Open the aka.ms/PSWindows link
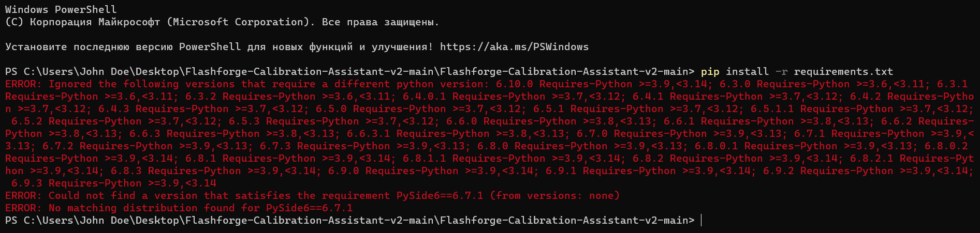980x233 pixels. pos(514,47)
